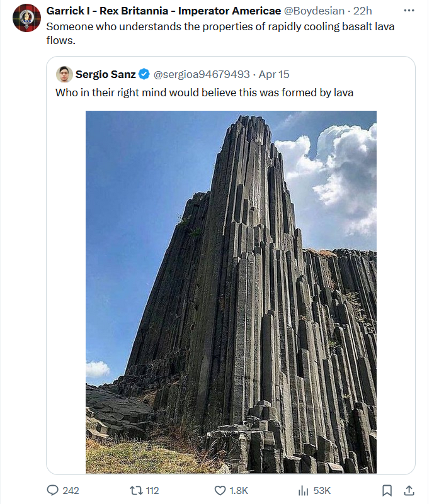Open quoted tweet text about lava

204,93
